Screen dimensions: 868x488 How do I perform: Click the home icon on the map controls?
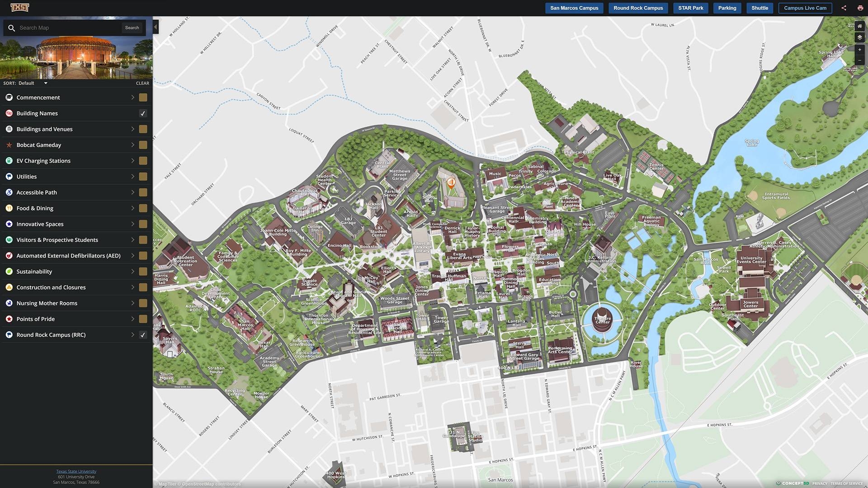[x=859, y=26]
